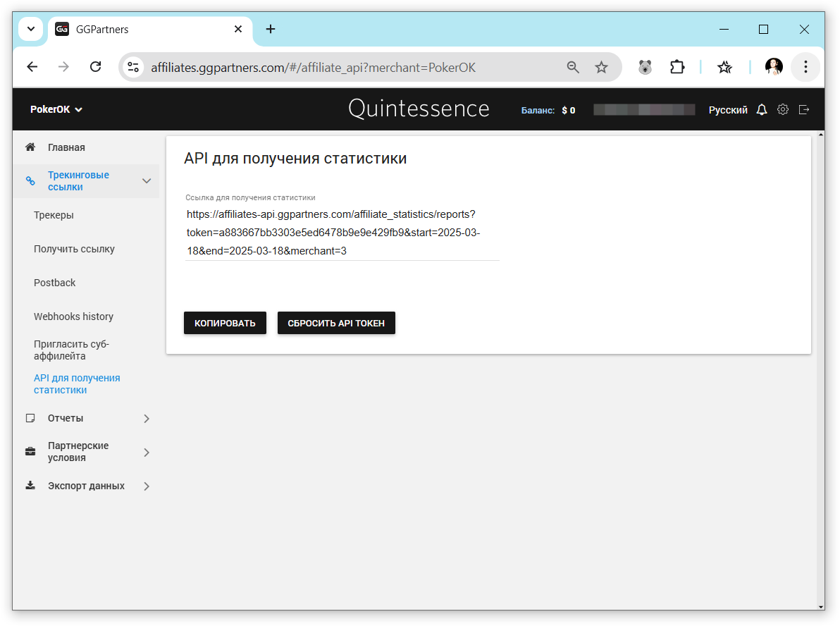Open Трекеры submenu item
Screen dimensions: 840x626
pos(54,215)
